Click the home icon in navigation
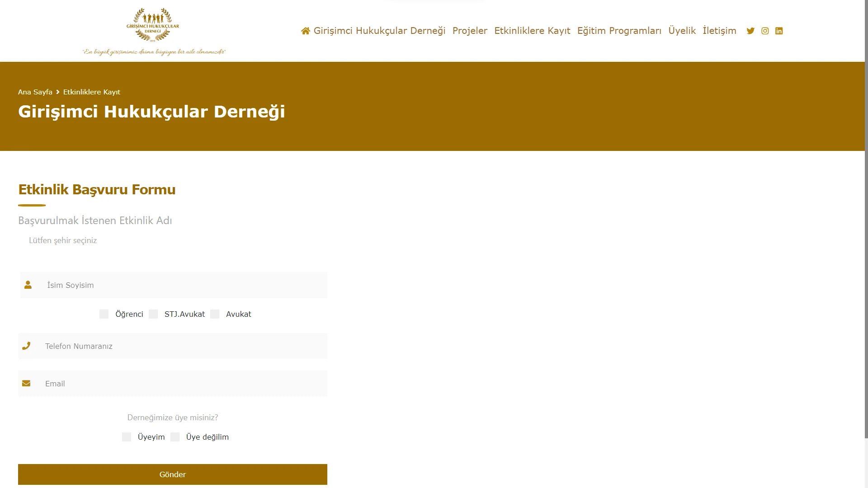 tap(306, 31)
